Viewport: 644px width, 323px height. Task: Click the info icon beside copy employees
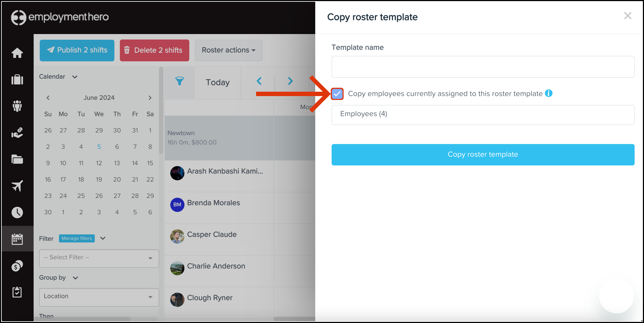(x=549, y=93)
